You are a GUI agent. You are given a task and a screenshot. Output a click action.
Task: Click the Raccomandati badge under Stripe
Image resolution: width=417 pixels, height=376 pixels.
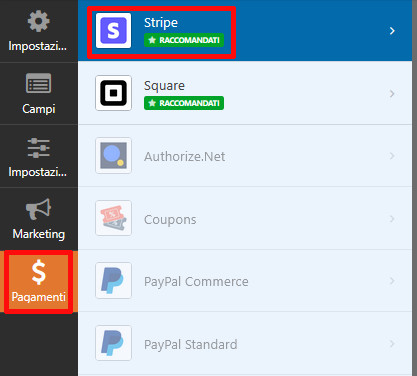click(x=184, y=40)
